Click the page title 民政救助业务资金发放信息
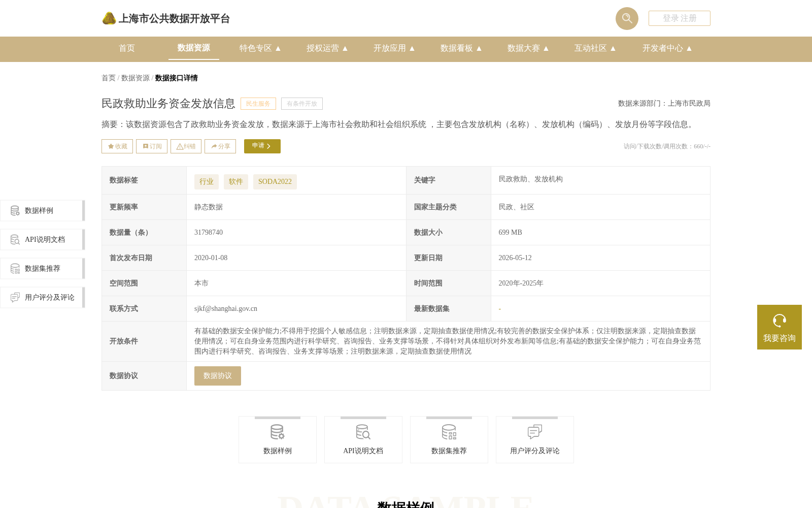The image size is (812, 508). 168,104
